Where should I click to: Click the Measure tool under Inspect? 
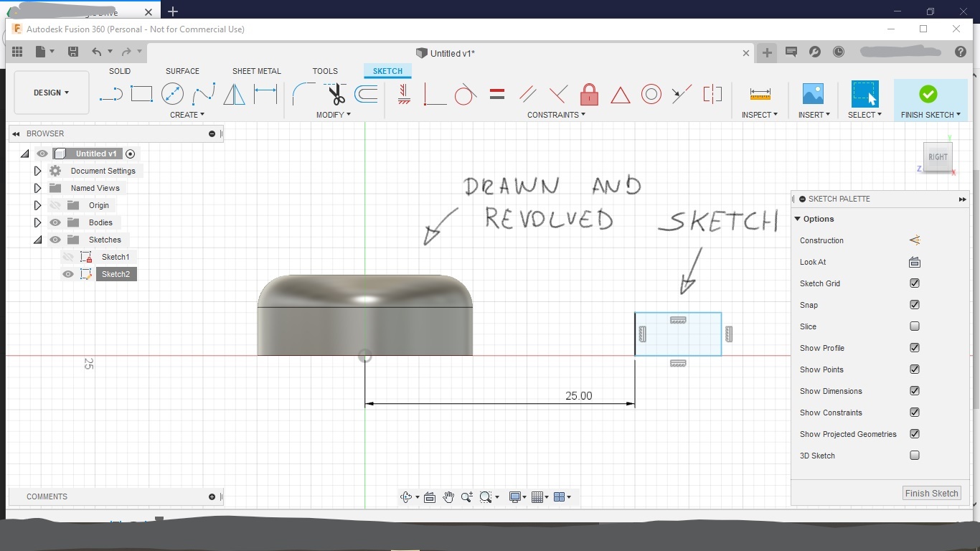760,94
